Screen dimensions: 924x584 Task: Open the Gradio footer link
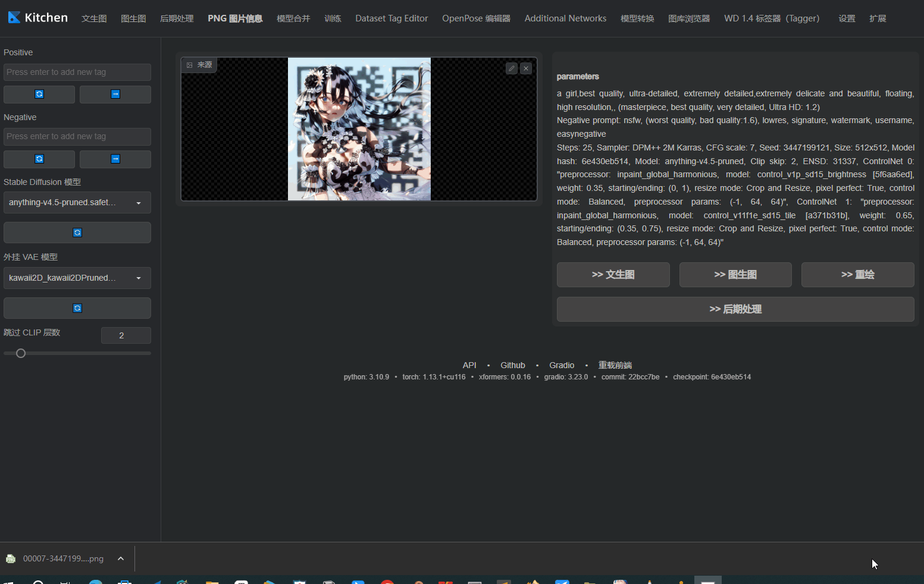pyautogui.click(x=562, y=365)
